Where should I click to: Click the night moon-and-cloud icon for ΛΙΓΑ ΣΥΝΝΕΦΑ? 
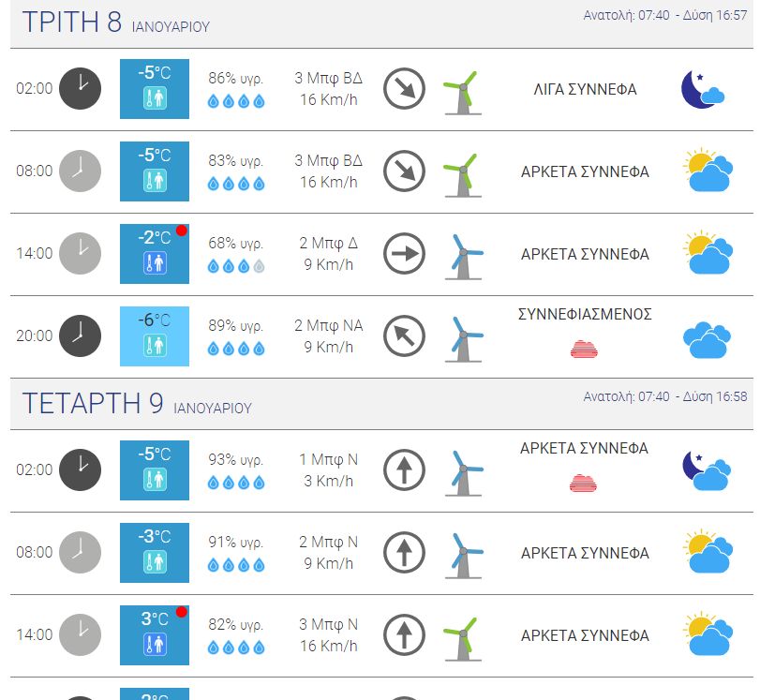(703, 89)
